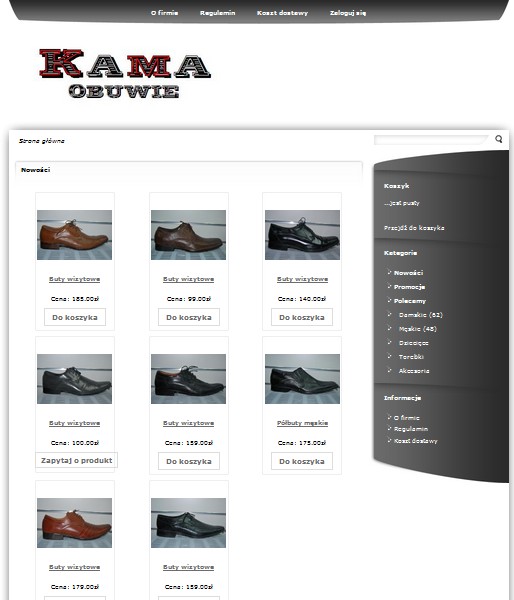
Task: Open the Półbuty męskie shoe thumbnail
Action: click(x=302, y=379)
